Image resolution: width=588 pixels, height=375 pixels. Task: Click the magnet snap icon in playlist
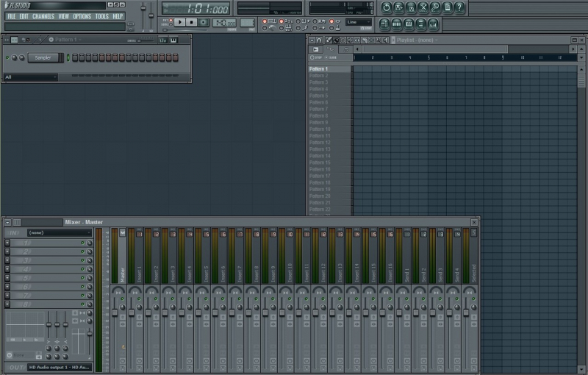(x=319, y=40)
